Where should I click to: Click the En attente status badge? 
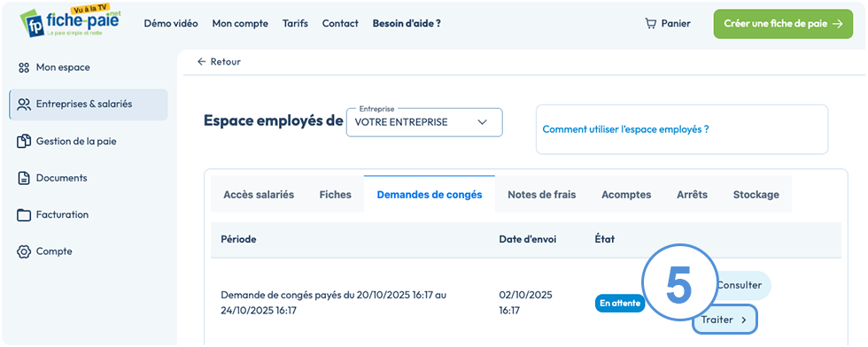[620, 304]
